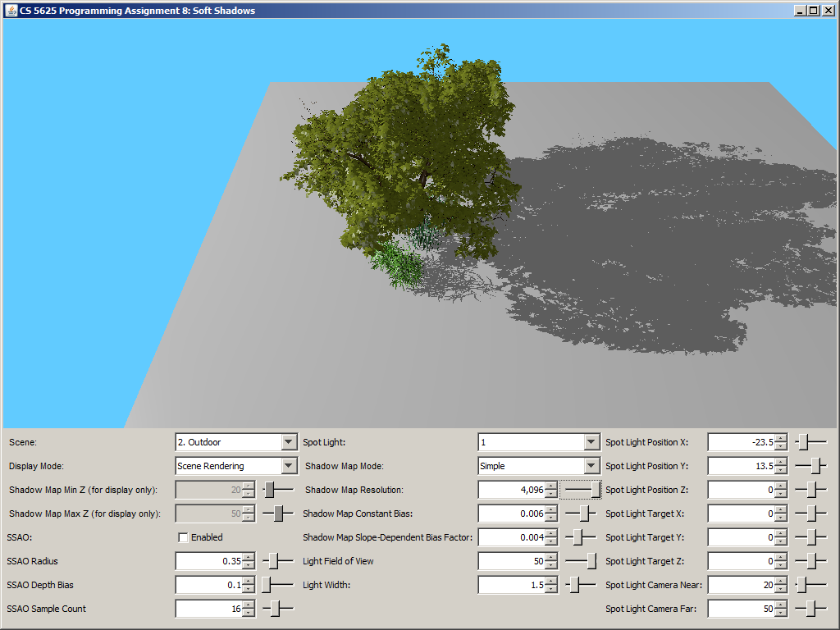This screenshot has height=630, width=840.
Task: Click the Spot Light Camera Near field
Action: point(740,585)
